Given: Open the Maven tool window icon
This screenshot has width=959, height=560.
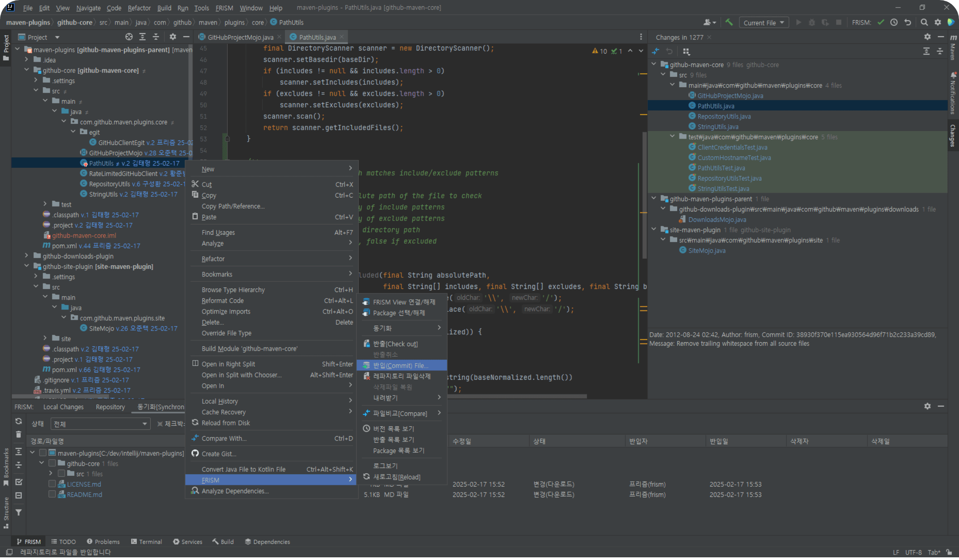Looking at the screenshot, I should point(953,47).
